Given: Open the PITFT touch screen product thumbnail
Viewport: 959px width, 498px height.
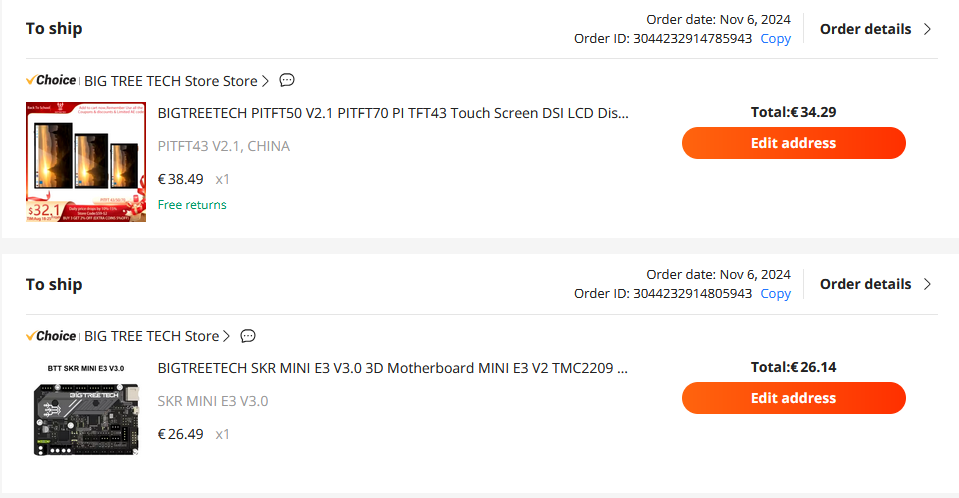Looking at the screenshot, I should pyautogui.click(x=86, y=162).
